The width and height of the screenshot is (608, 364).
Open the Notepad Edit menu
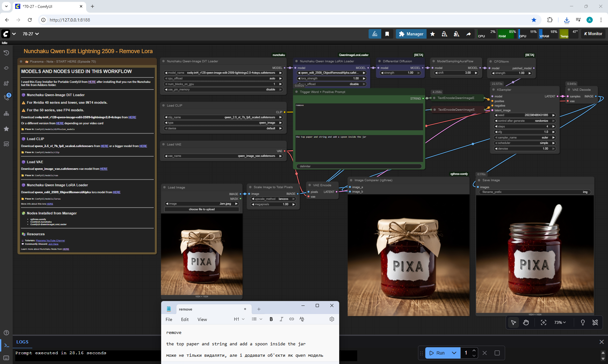coord(185,319)
